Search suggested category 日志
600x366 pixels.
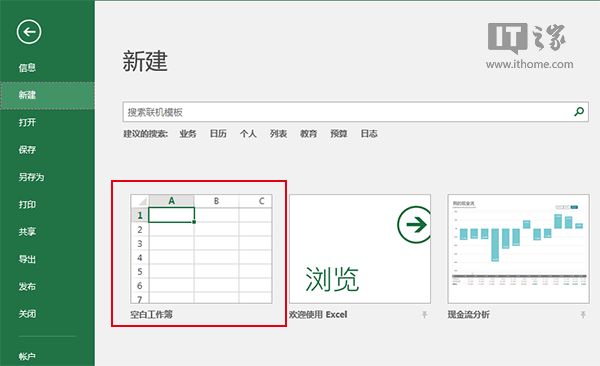pos(369,134)
